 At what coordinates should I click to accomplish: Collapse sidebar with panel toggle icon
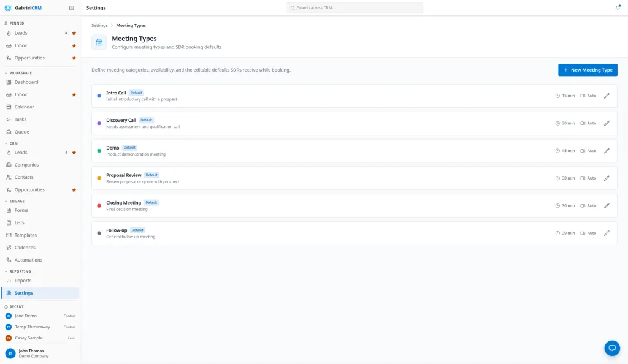[x=72, y=7]
